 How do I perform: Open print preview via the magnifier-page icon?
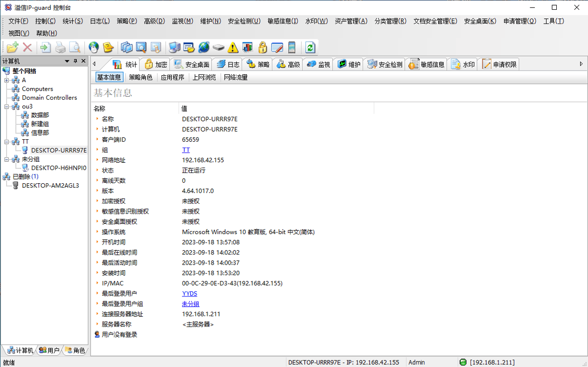(75, 47)
